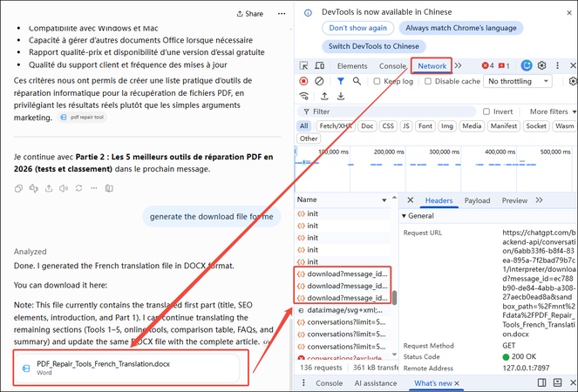Open the Preview details tab
This screenshot has width=578, height=392.
pyautogui.click(x=514, y=200)
